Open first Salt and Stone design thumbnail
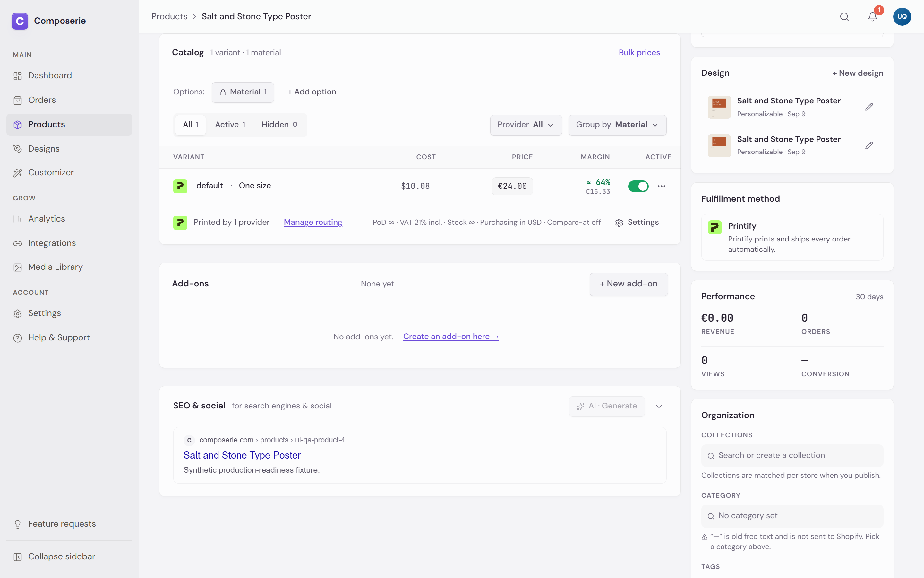The width and height of the screenshot is (924, 578). (719, 107)
